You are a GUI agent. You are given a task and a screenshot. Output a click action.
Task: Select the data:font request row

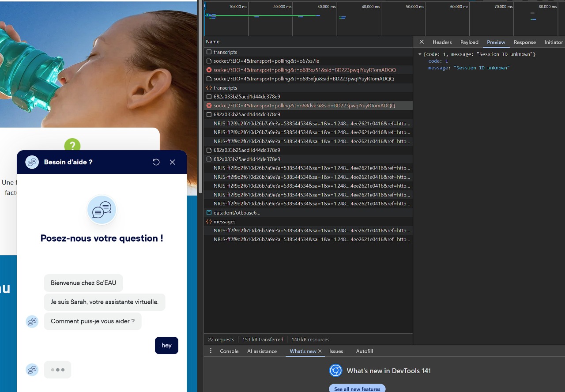tap(237, 213)
